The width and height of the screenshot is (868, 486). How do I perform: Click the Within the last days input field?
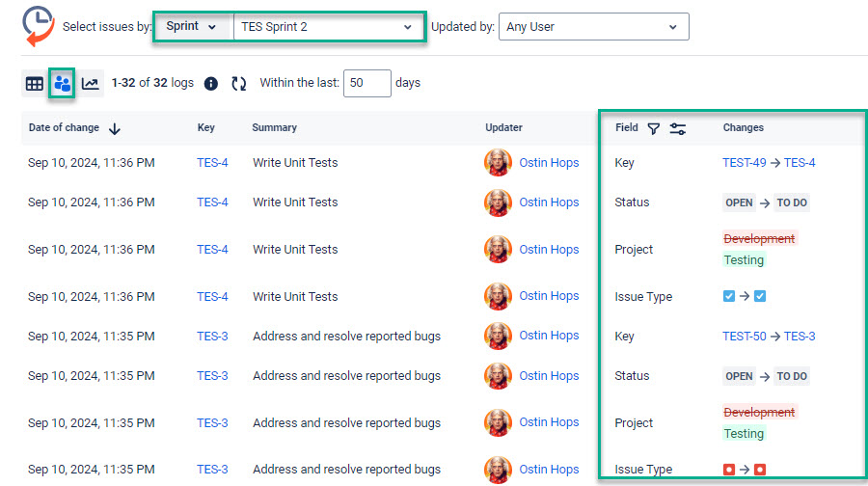[x=366, y=84]
